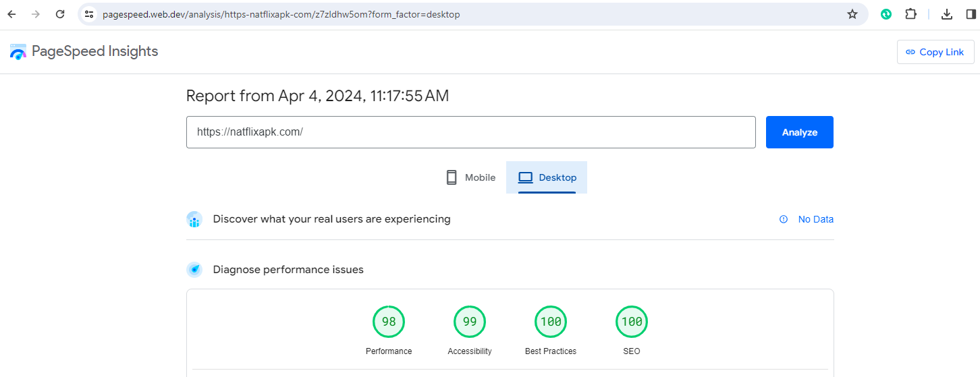Screen dimensions: 980x377
Task: Select the Performance score gauge 98
Action: [x=389, y=322]
